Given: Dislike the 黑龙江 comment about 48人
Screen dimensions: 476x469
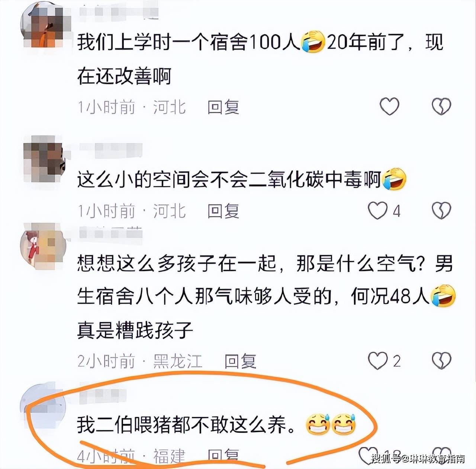Looking at the screenshot, I should pyautogui.click(x=441, y=360).
